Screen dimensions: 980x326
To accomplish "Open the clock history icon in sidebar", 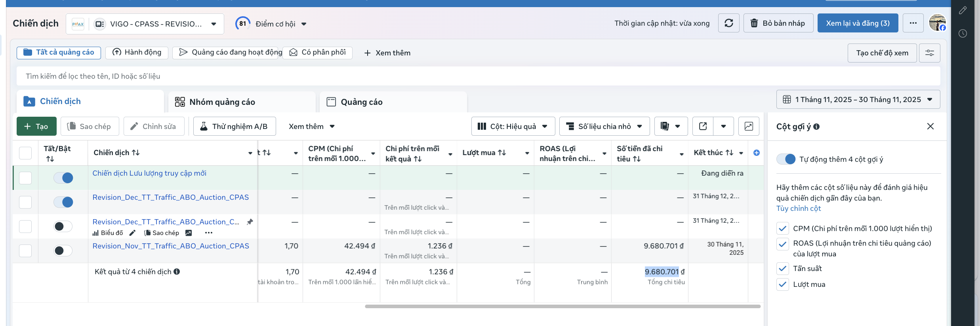I will pos(963,34).
